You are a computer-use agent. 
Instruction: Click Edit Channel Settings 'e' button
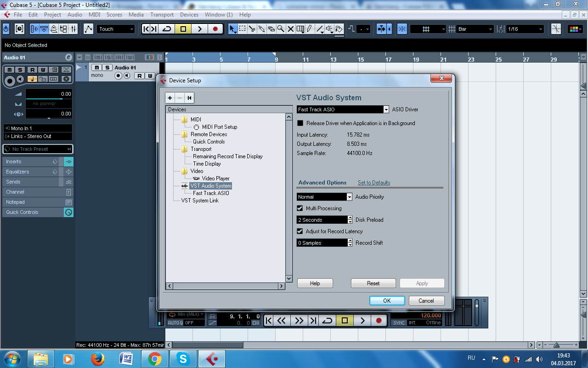tap(68, 57)
